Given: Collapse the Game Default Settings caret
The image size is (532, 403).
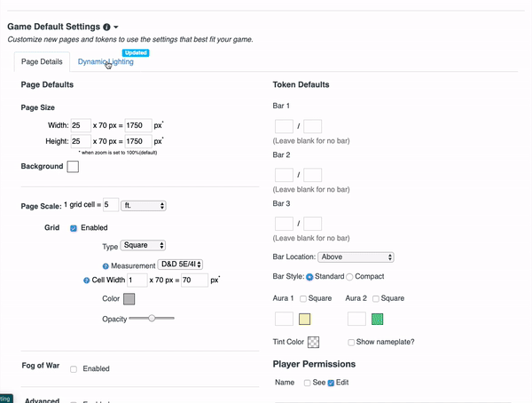Looking at the screenshot, I should tap(117, 28).
